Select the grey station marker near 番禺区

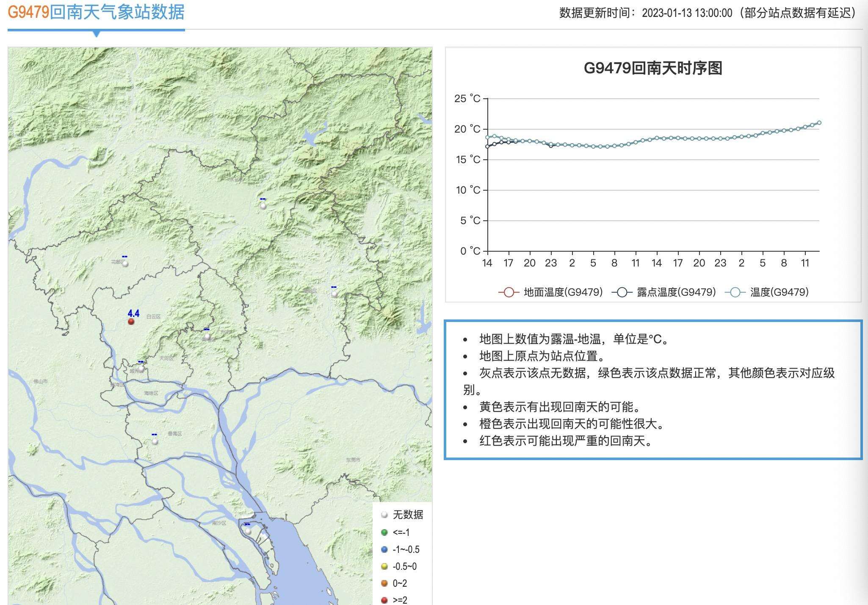coord(155,441)
